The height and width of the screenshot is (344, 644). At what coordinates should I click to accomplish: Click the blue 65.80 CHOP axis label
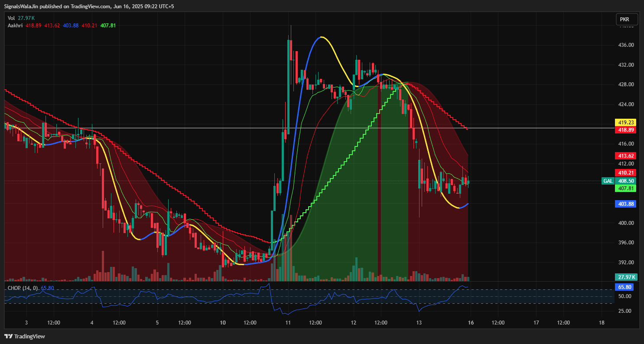pos(625,287)
